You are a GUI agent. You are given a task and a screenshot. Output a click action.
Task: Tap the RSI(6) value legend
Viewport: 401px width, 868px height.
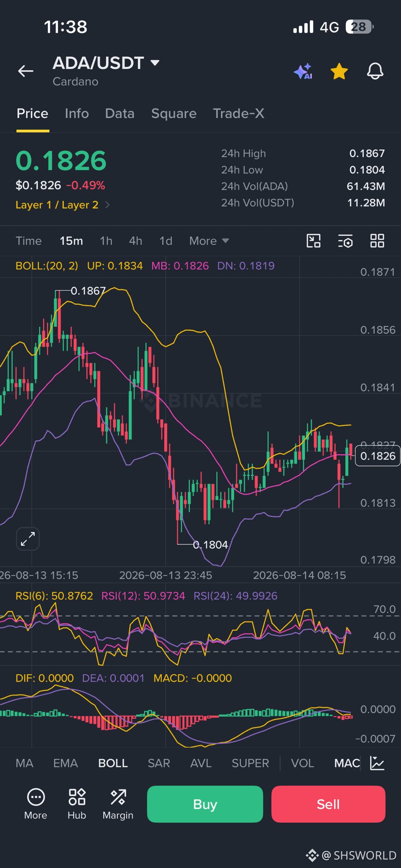54,596
